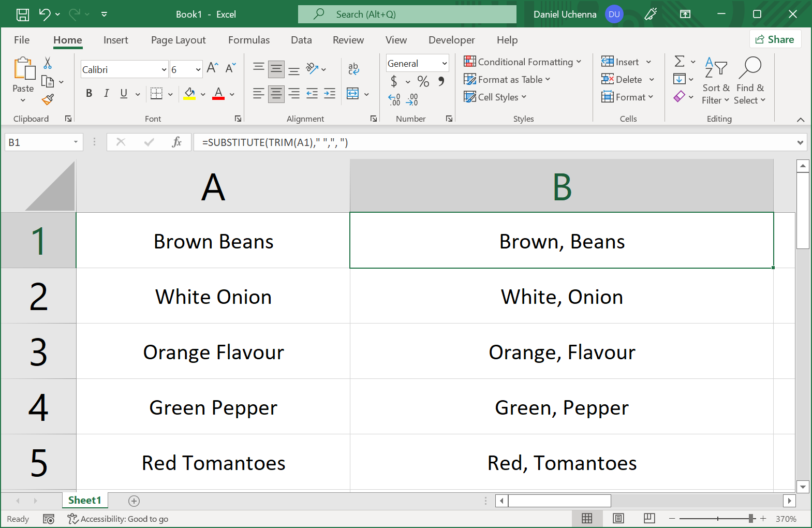812x528 pixels.
Task: Toggle Bold formatting
Action: [x=89, y=93]
